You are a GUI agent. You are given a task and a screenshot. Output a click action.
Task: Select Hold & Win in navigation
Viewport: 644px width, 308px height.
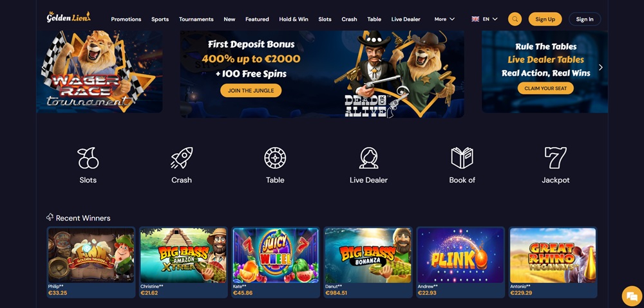coord(294,19)
